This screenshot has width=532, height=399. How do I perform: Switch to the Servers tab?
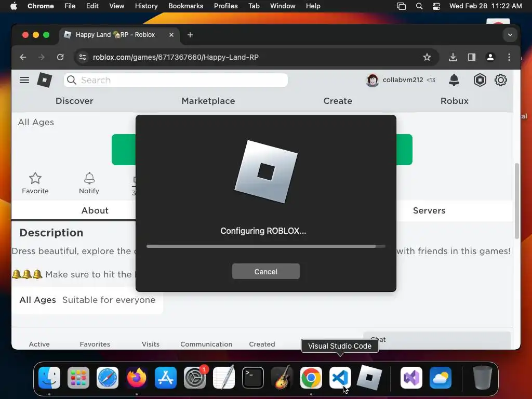429,210
